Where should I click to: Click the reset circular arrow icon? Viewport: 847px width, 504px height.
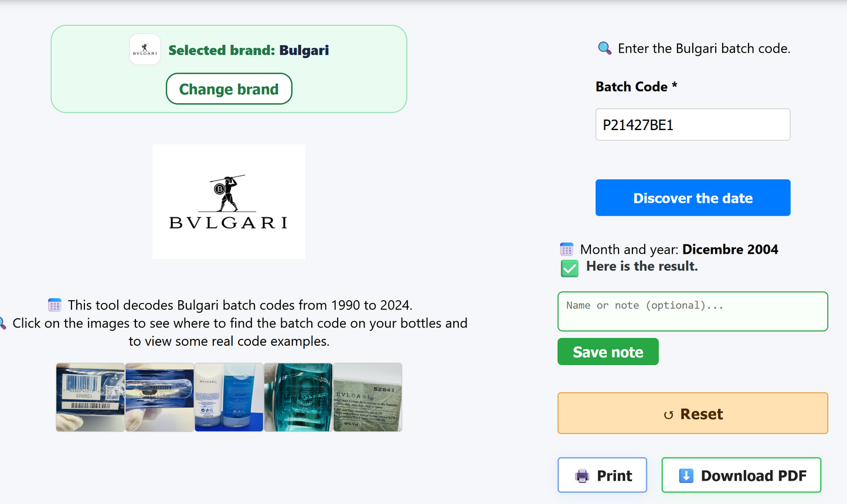tap(668, 415)
